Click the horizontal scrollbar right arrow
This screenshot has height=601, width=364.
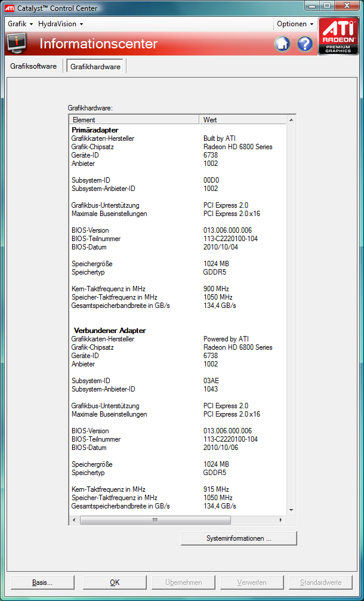click(281, 520)
